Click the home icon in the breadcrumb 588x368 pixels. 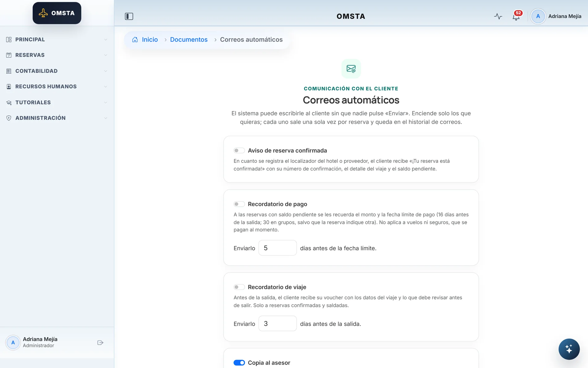[x=135, y=40]
